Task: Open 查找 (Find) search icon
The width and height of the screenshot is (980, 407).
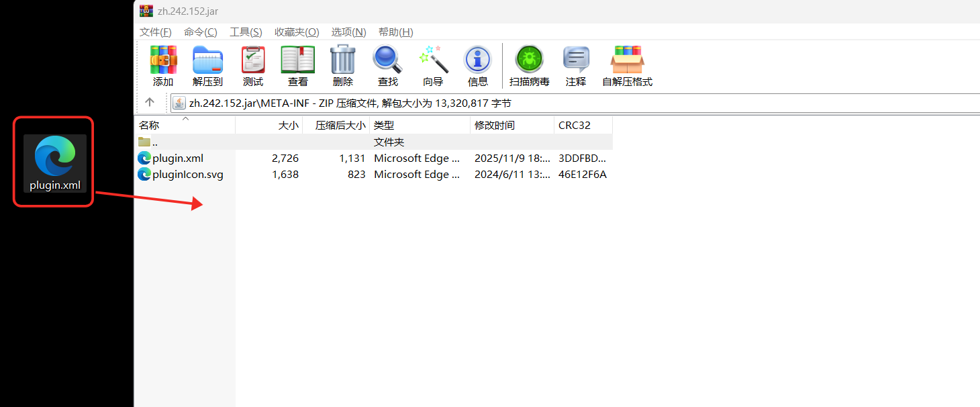Action: click(387, 65)
